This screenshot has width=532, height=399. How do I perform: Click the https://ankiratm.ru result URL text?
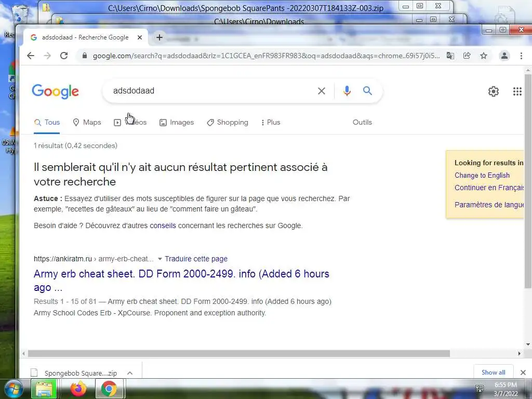click(x=63, y=259)
